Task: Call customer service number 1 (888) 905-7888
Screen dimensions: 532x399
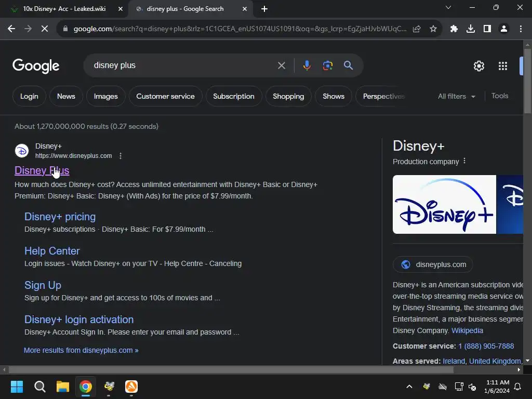Action: click(x=486, y=346)
